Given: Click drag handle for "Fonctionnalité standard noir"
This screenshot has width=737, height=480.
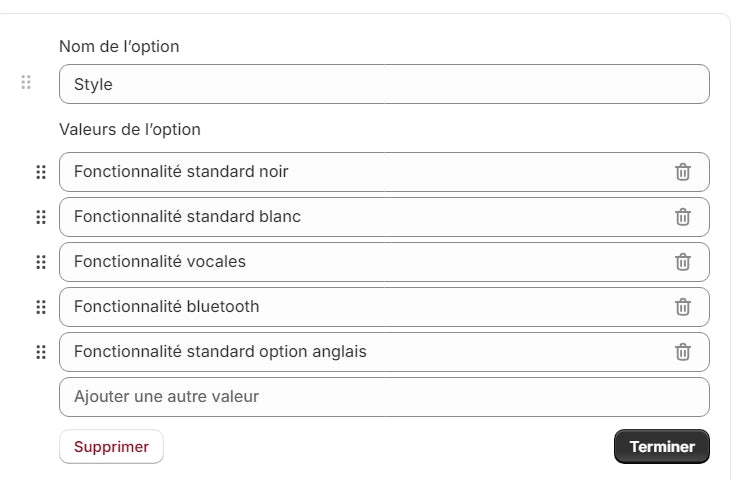Looking at the screenshot, I should coord(41,172).
